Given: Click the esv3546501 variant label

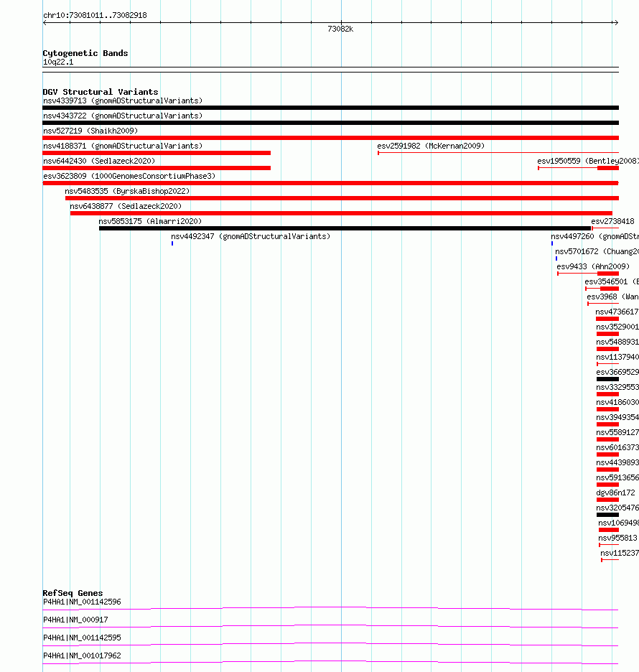Looking at the screenshot, I should [612, 281].
